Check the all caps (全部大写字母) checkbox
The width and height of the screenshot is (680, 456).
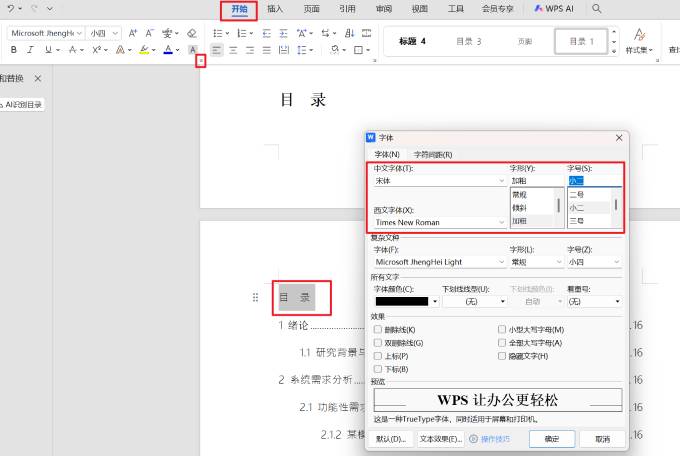coord(502,343)
